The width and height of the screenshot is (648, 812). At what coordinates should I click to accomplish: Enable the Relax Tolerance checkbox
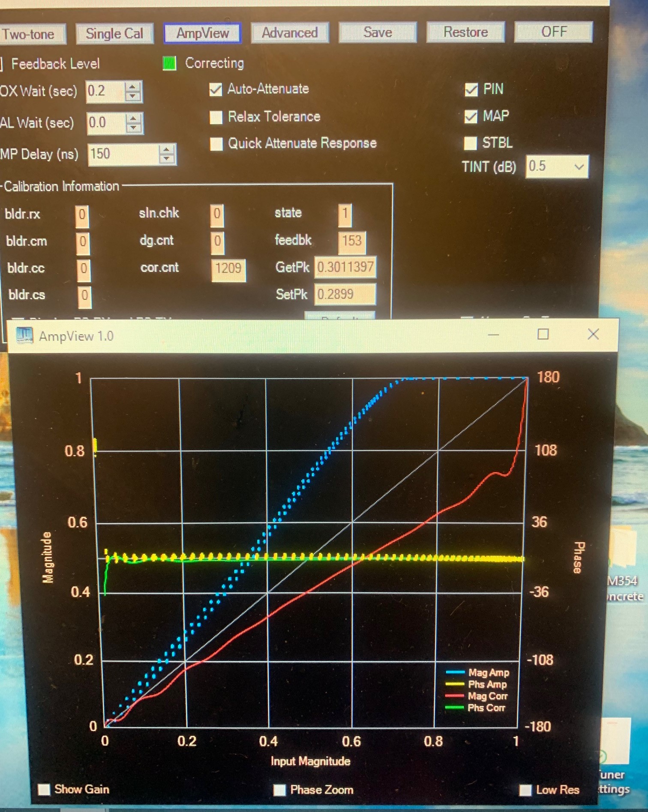tap(216, 117)
